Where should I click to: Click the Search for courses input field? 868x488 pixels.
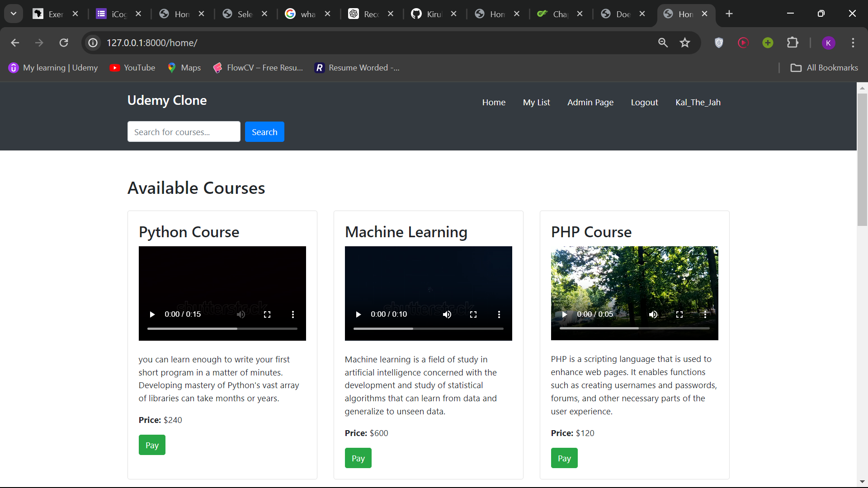(x=184, y=132)
